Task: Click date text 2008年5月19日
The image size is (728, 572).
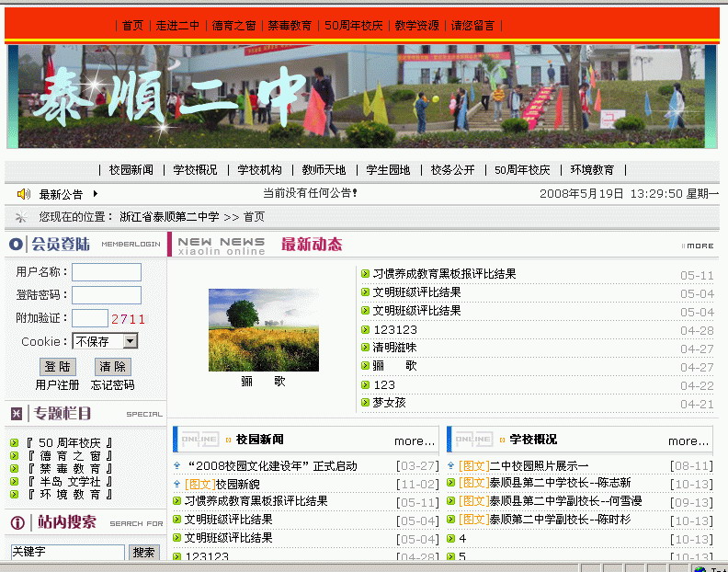Action: click(x=581, y=194)
